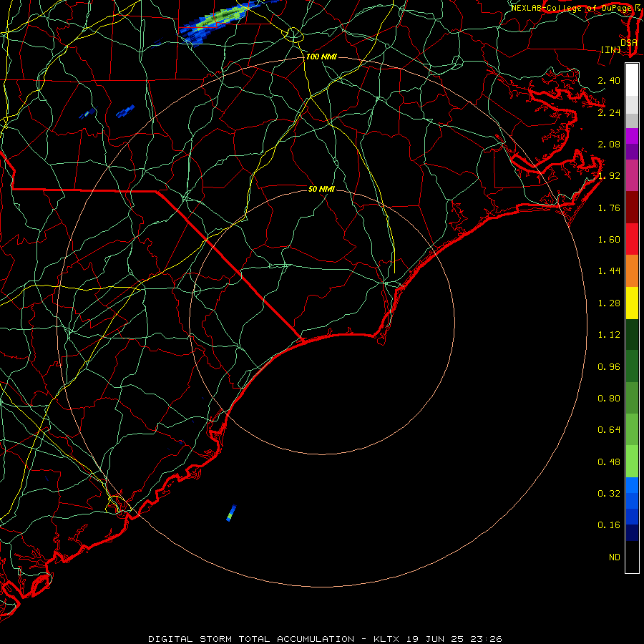Click the yellow swatch in the accumulation legend
Image resolution: width=644 pixels, height=644 pixels.
(x=632, y=303)
